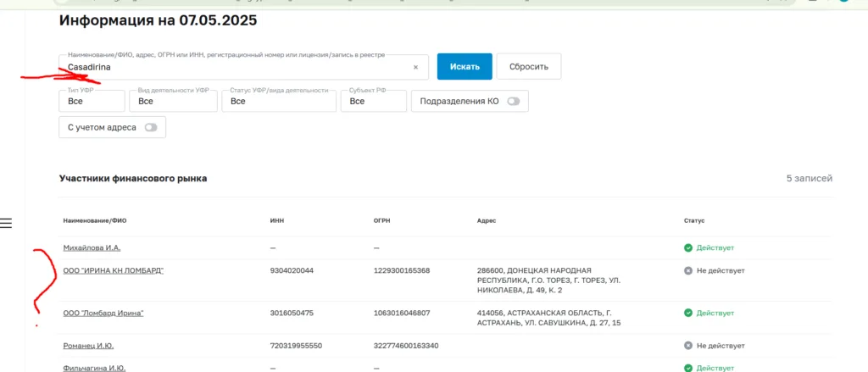The height and width of the screenshot is (372, 868).
Task: Enable the С учетом адреса switch
Action: [x=151, y=127]
